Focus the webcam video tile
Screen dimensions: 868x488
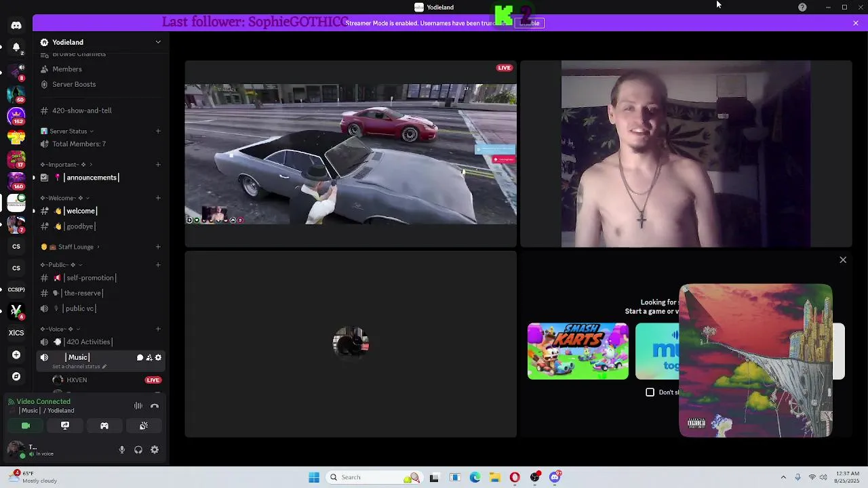(x=686, y=154)
